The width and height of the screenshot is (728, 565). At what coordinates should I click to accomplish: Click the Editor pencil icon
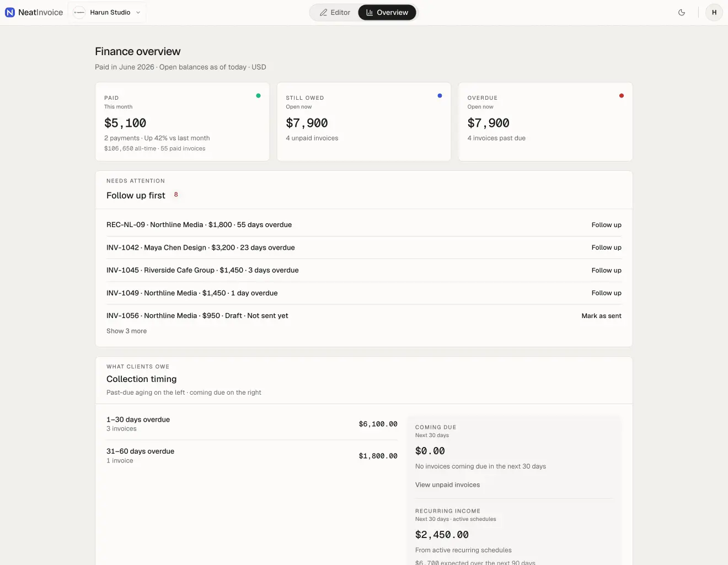pos(324,12)
